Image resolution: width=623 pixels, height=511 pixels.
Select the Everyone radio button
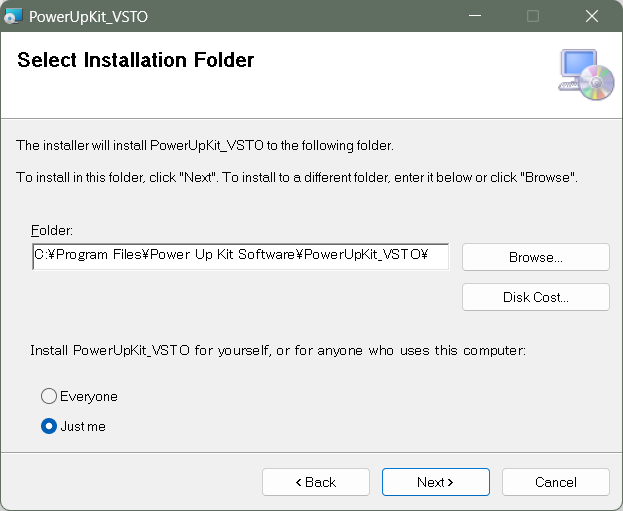(x=48, y=397)
